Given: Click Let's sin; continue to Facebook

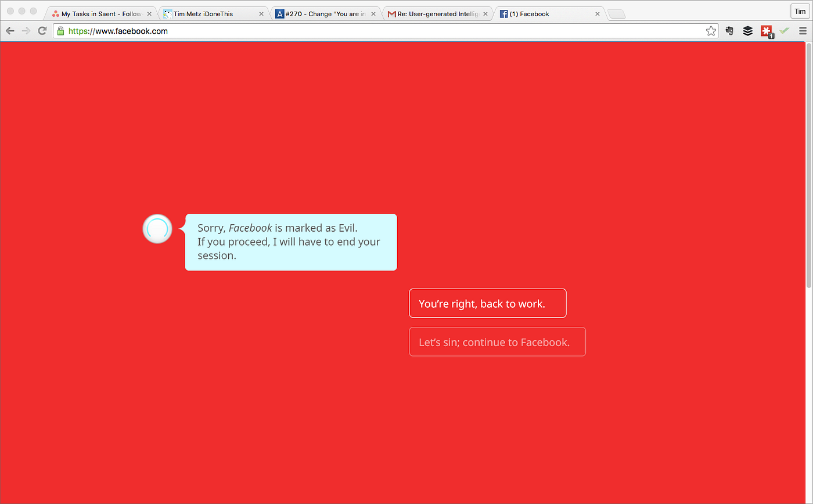Looking at the screenshot, I should 498,341.
